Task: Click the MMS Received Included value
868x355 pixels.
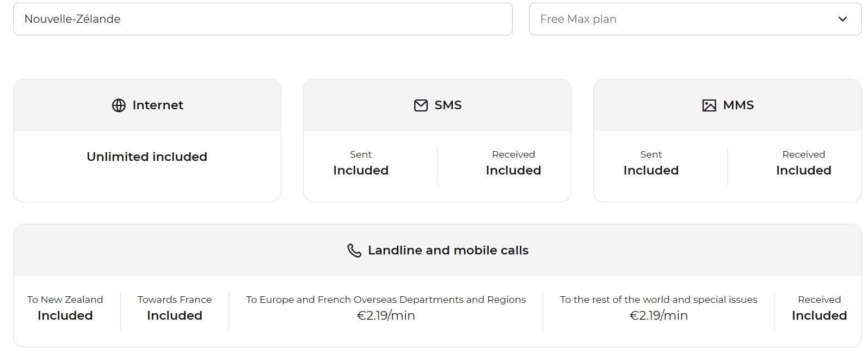Action: point(803,170)
